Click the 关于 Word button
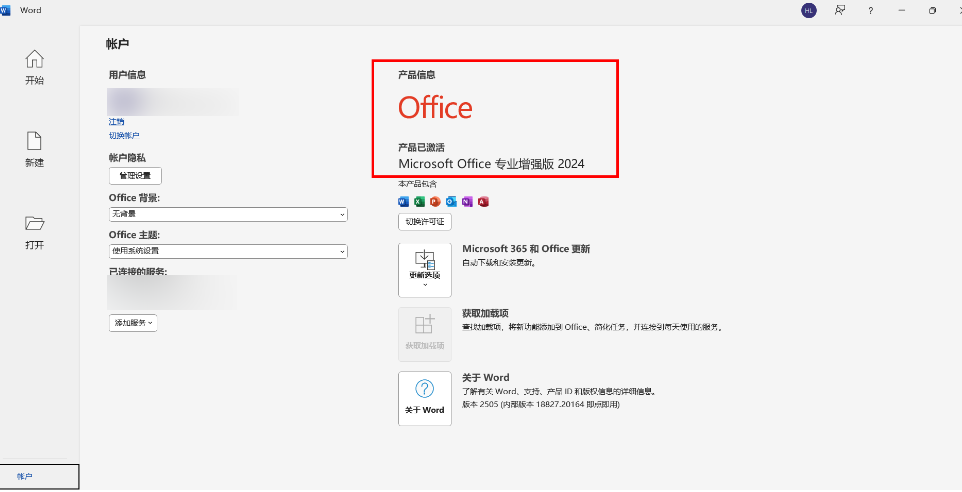 [425, 398]
